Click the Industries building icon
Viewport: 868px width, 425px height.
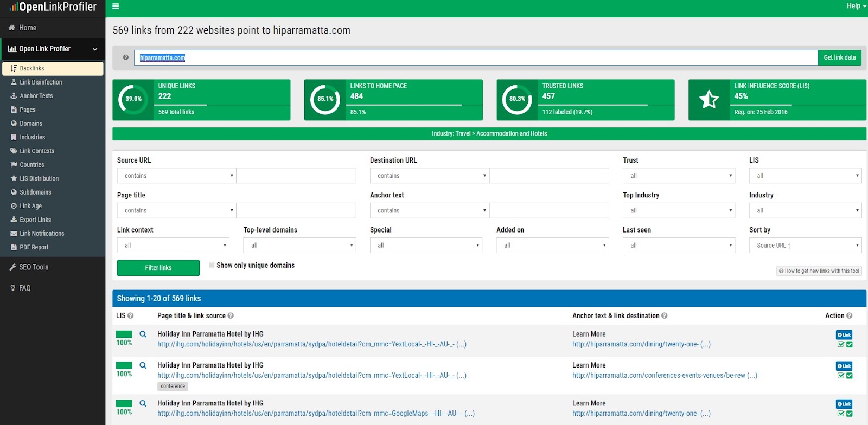pyautogui.click(x=14, y=137)
